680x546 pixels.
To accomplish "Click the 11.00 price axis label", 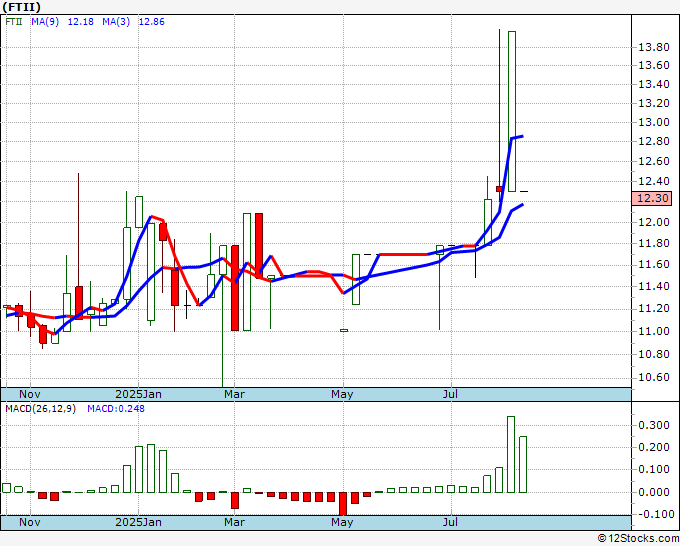I will (x=654, y=331).
